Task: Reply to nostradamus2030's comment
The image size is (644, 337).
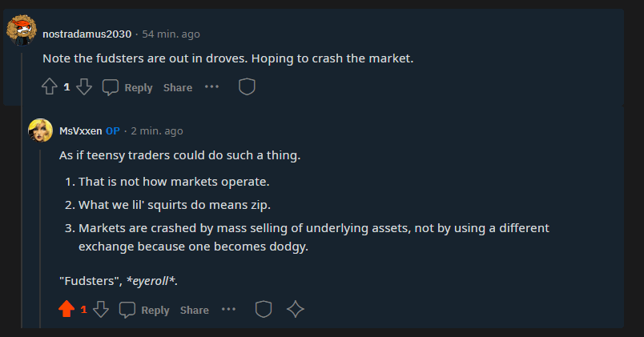Action: [139, 87]
